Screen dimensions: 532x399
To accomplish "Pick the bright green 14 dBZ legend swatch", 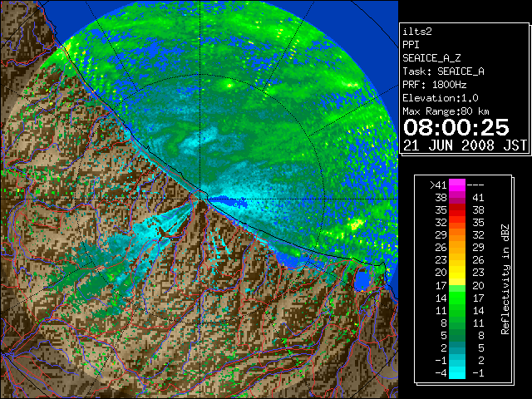I will (457, 298).
